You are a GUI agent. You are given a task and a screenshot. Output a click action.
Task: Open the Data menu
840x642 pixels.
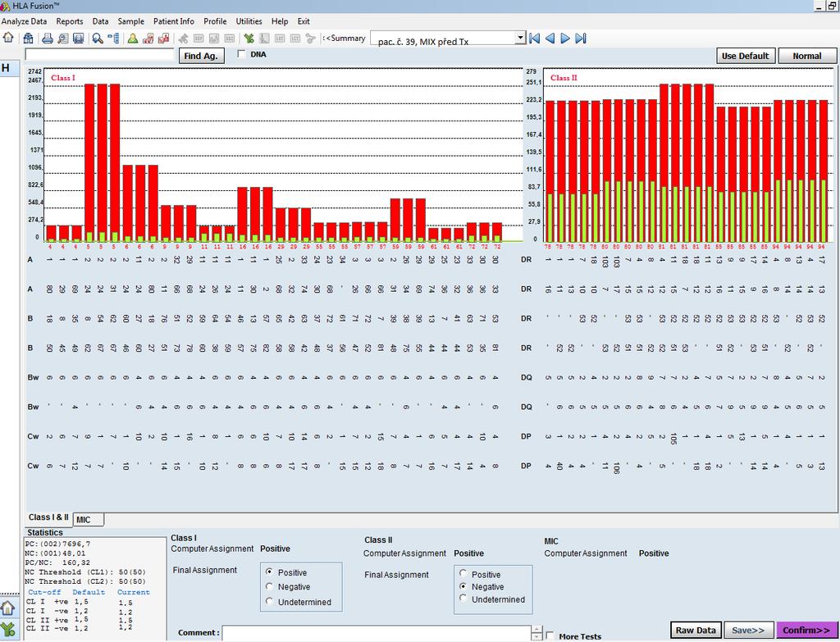[100, 21]
